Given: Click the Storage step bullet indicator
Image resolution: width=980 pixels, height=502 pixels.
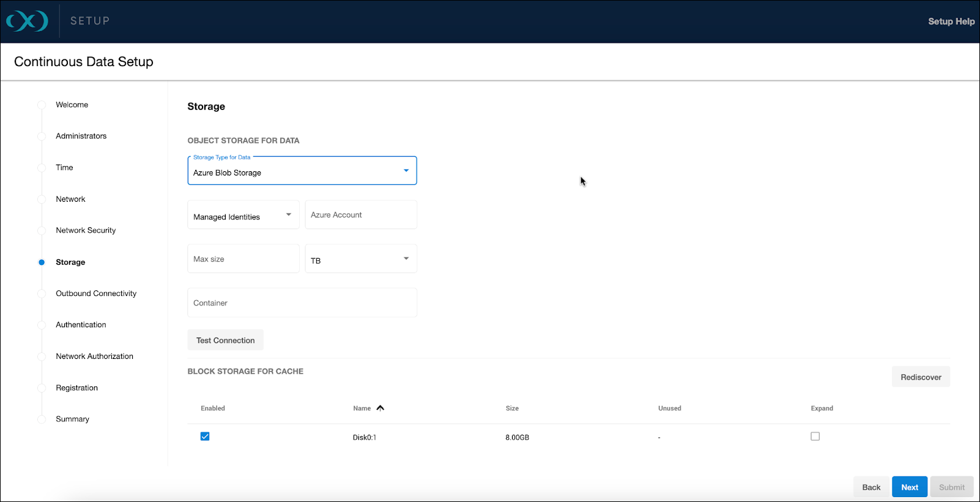Looking at the screenshot, I should [x=42, y=262].
